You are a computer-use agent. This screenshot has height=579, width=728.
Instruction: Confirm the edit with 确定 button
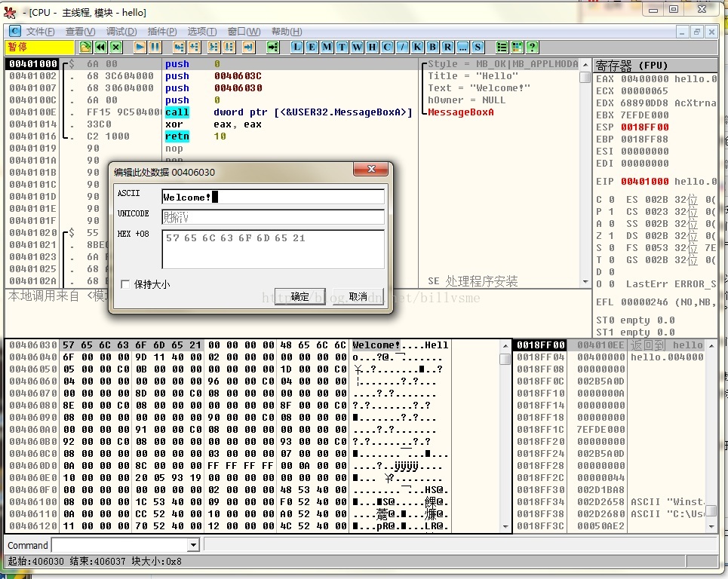(300, 296)
